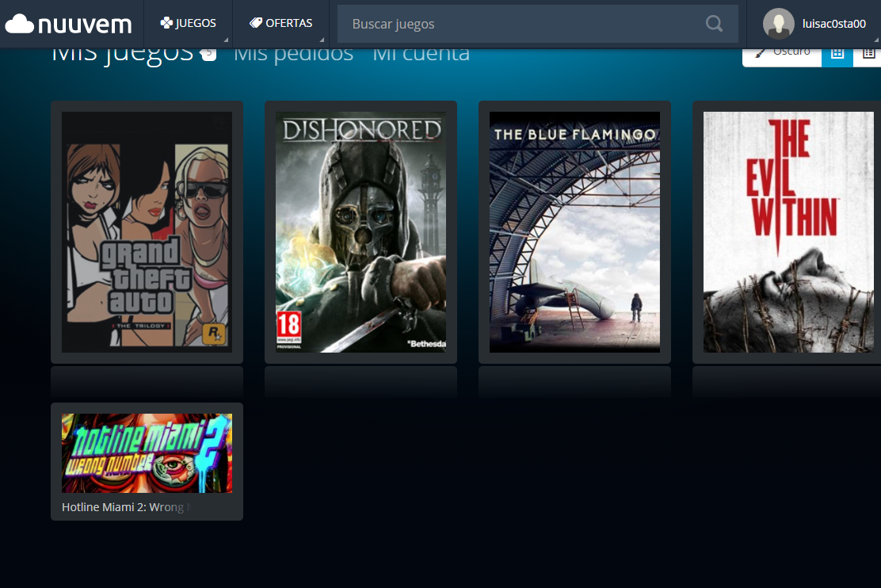
Task: Open the JUEGOS menu
Action: coord(189,24)
